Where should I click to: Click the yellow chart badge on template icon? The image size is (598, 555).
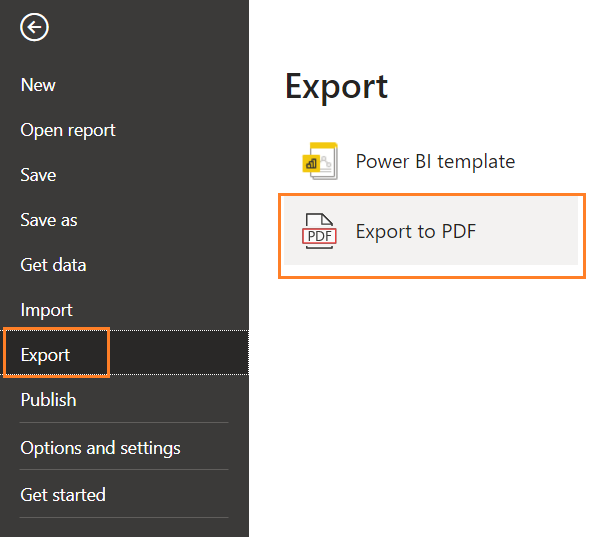[311, 164]
